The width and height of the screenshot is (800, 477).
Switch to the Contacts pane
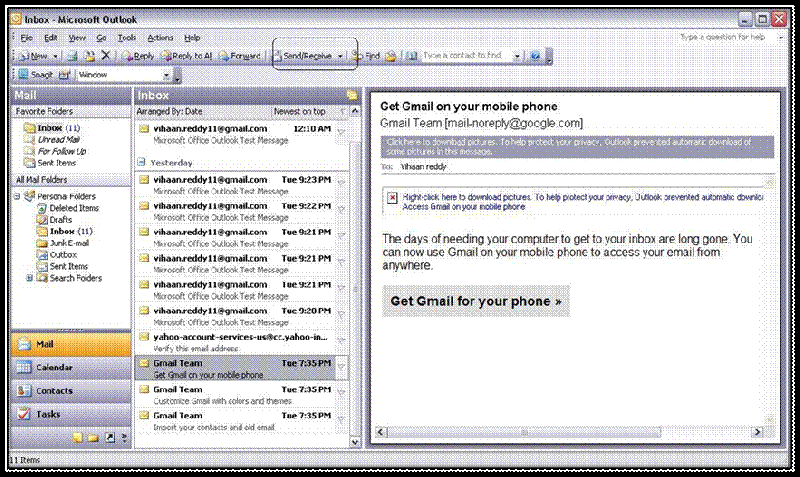(71, 391)
